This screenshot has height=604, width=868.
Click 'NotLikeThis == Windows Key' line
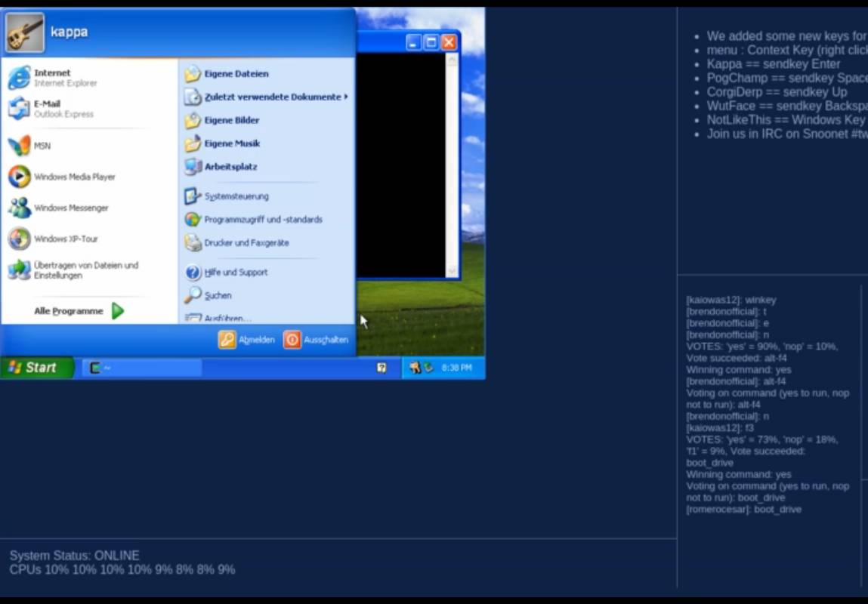point(786,120)
